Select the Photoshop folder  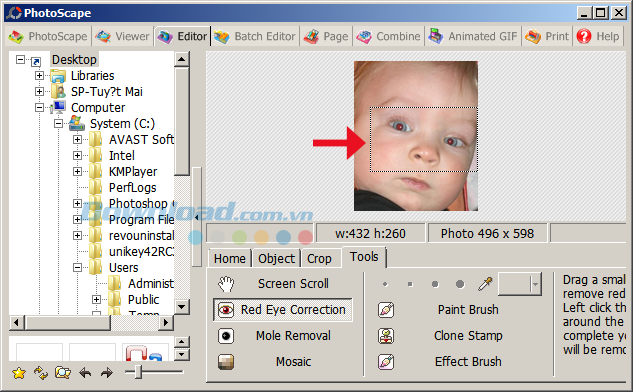[138, 203]
